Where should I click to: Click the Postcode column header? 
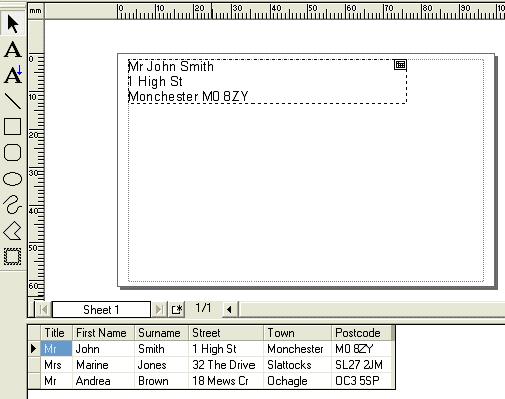pos(362,333)
